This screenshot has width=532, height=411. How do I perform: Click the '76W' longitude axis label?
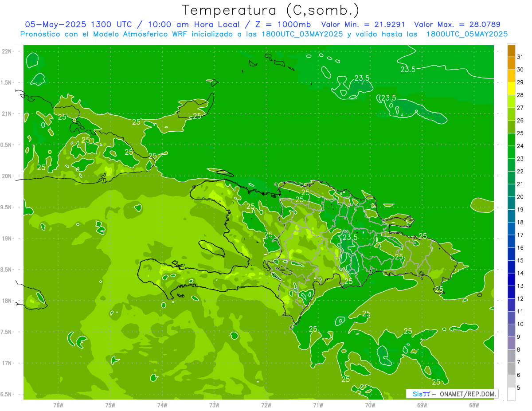pos(58,405)
